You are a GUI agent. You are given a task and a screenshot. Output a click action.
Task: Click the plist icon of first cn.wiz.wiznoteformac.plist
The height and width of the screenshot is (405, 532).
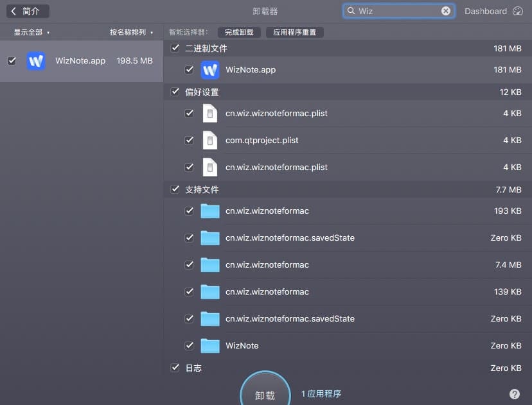[210, 113]
